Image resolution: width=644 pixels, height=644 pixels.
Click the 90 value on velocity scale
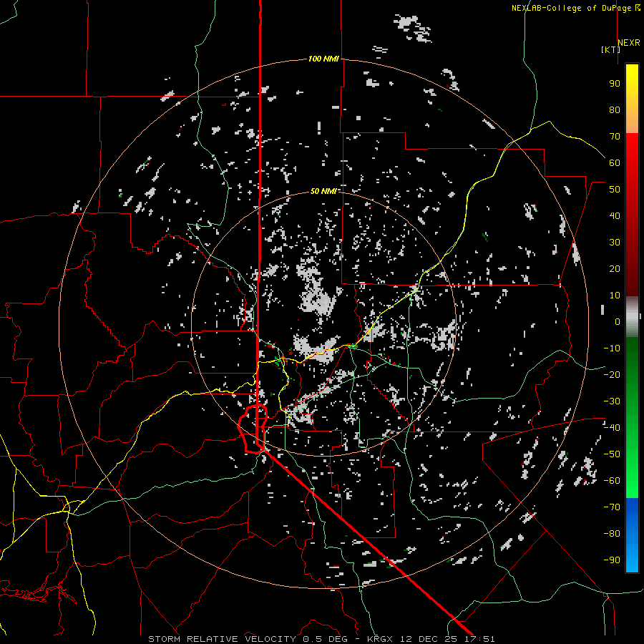[615, 84]
